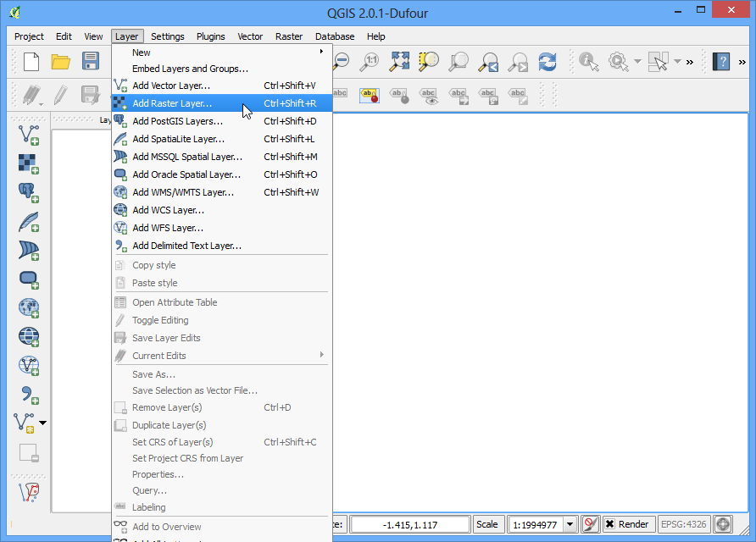The image size is (756, 542).
Task: Click the Zoom Last icon
Action: tap(488, 62)
